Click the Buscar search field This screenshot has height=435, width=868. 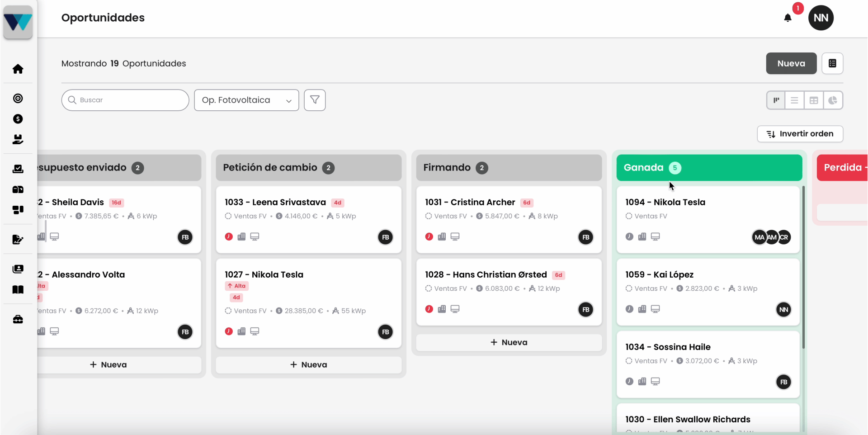tap(125, 100)
